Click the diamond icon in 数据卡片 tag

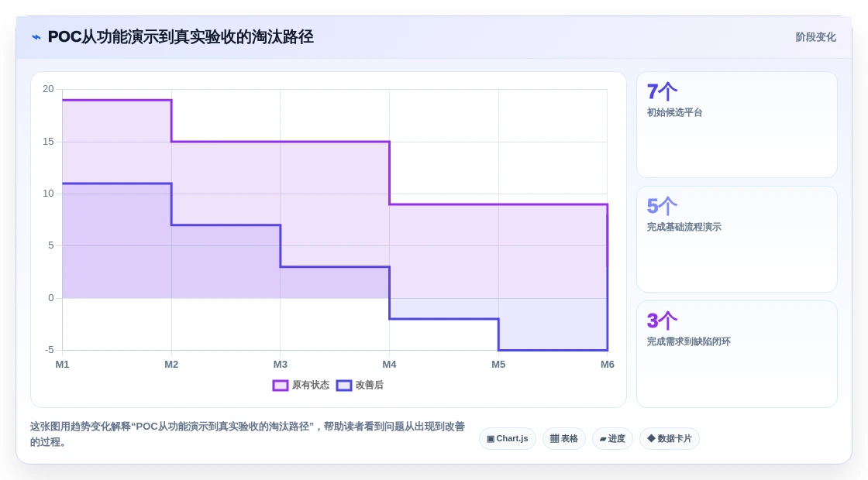pos(651,438)
